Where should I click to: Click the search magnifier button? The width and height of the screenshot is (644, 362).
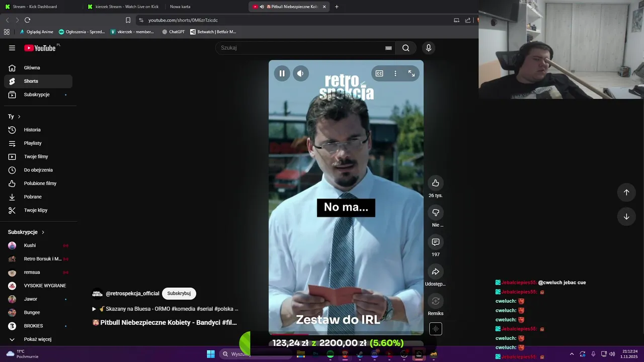click(406, 48)
